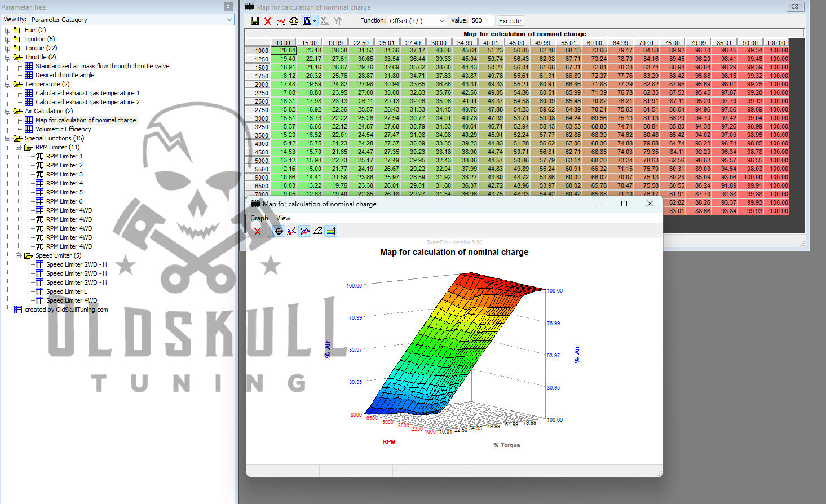The height and width of the screenshot is (504, 826).
Task: Click the greyed X axis icon in table toolbar
Action: [325, 21]
